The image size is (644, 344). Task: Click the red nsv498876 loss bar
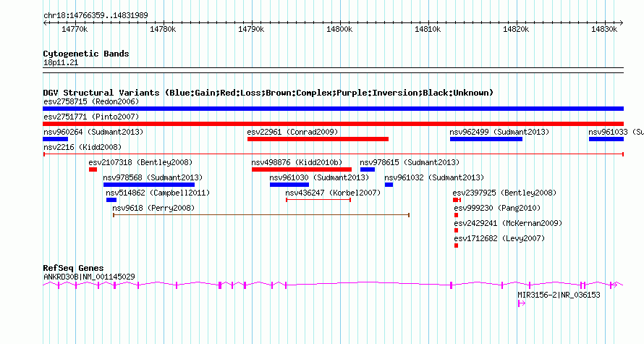coord(302,169)
